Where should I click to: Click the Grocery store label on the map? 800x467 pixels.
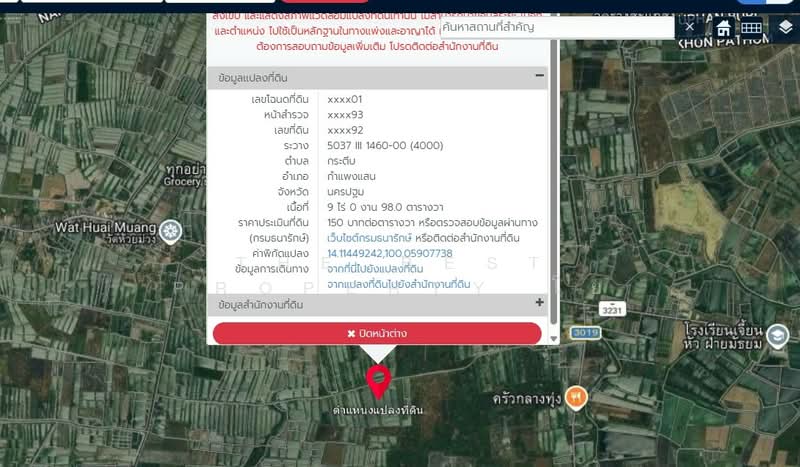click(185, 183)
